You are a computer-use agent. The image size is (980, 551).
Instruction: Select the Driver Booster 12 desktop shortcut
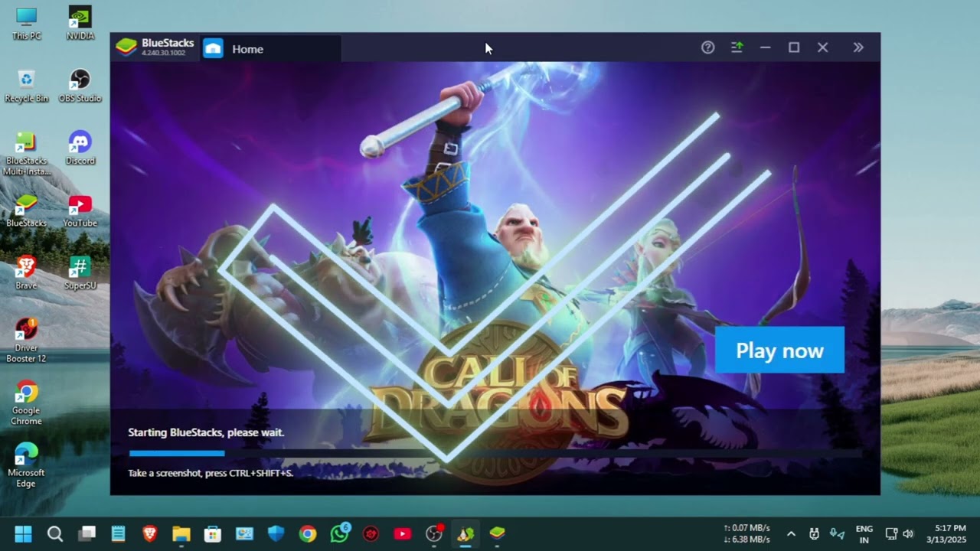pyautogui.click(x=26, y=340)
